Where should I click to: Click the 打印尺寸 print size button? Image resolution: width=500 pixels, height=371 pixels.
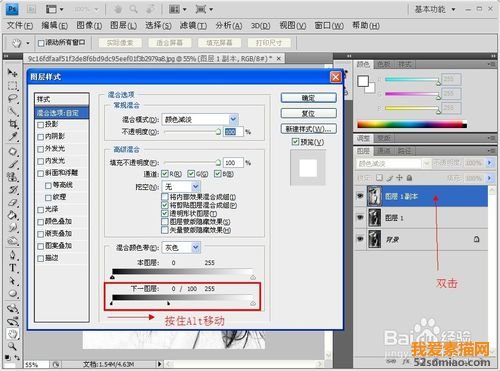pos(269,43)
